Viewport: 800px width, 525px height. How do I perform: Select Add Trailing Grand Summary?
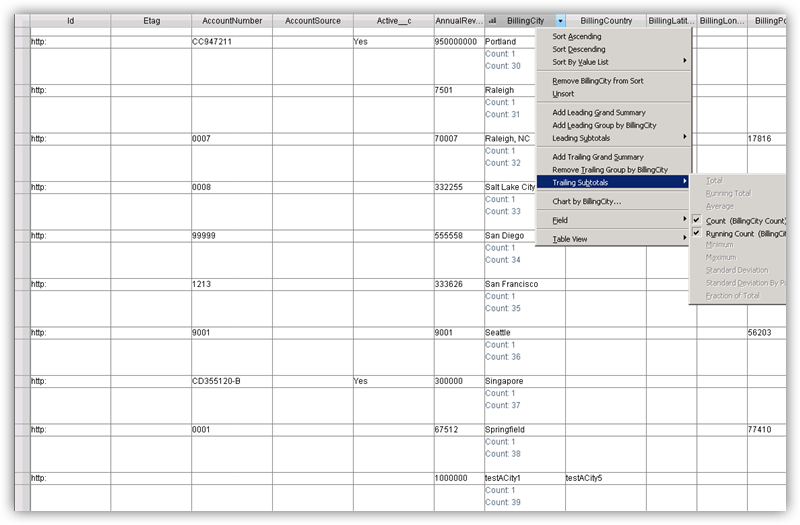[598, 157]
